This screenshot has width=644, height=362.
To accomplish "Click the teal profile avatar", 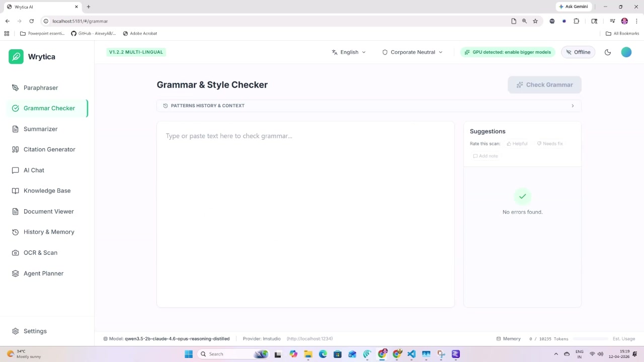I will click(626, 52).
